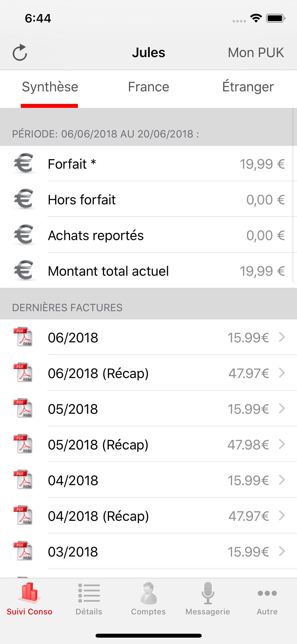The height and width of the screenshot is (644, 297).
Task: Switch to the France tab
Action: (148, 87)
